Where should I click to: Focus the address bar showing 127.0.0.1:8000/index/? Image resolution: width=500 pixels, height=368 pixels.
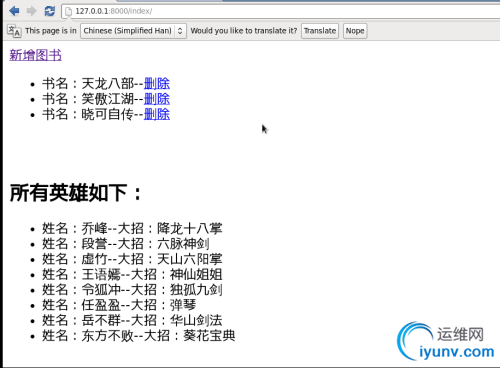282,11
